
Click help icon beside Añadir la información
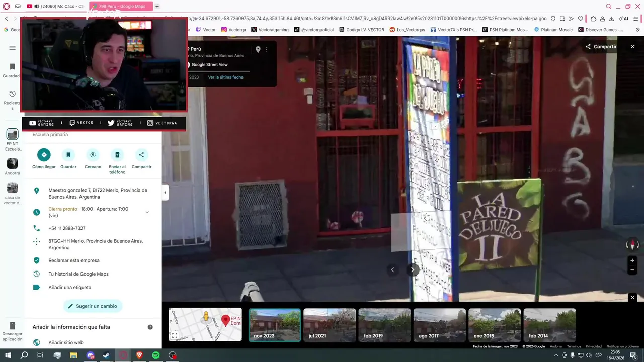[x=150, y=327]
